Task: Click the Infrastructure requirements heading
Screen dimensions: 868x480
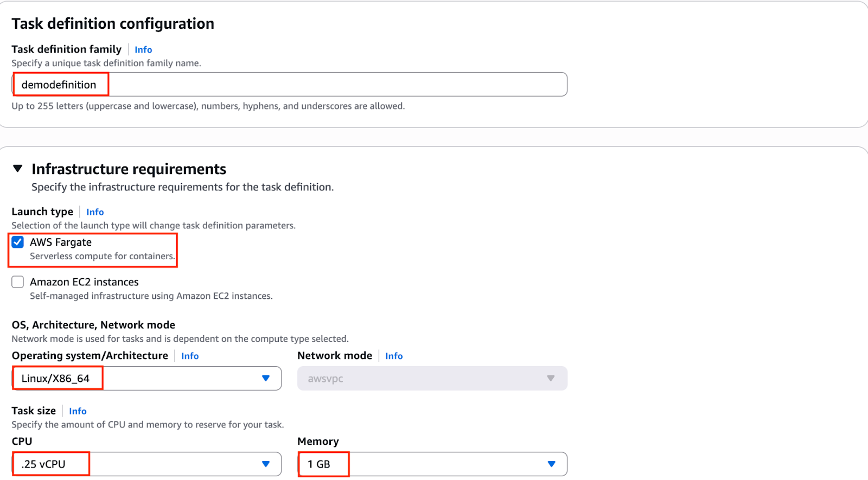Action: click(x=129, y=169)
